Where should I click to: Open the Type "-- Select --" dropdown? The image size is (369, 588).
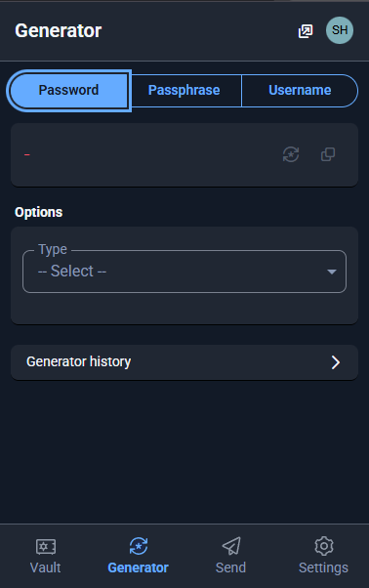(x=184, y=272)
